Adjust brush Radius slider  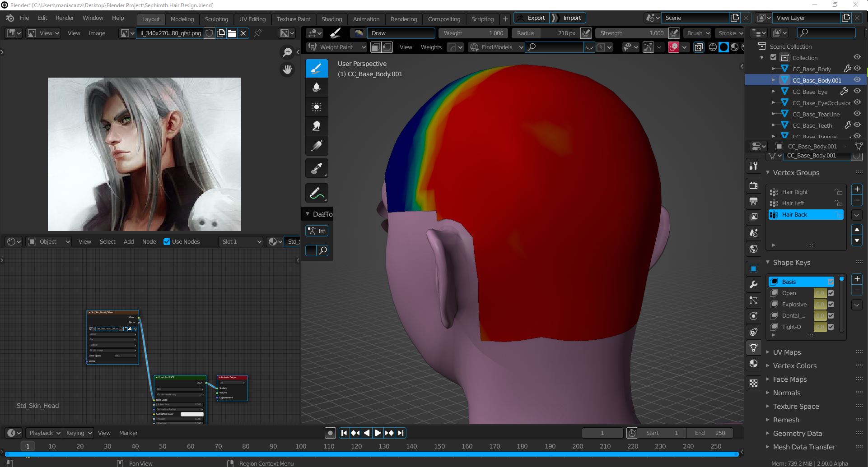[546, 33]
